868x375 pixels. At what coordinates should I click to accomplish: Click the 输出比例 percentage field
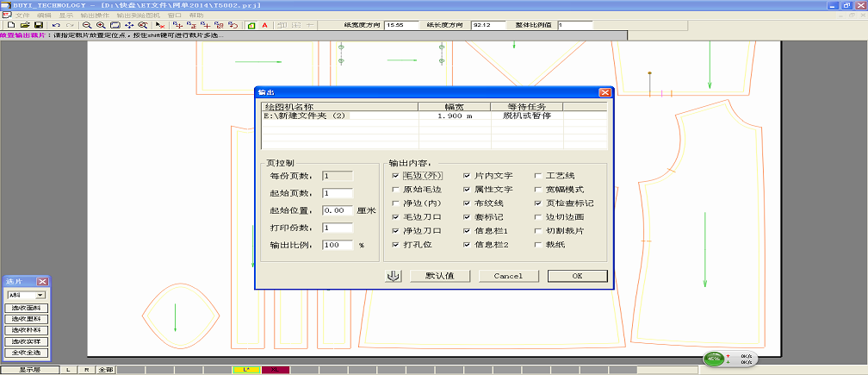click(x=338, y=245)
